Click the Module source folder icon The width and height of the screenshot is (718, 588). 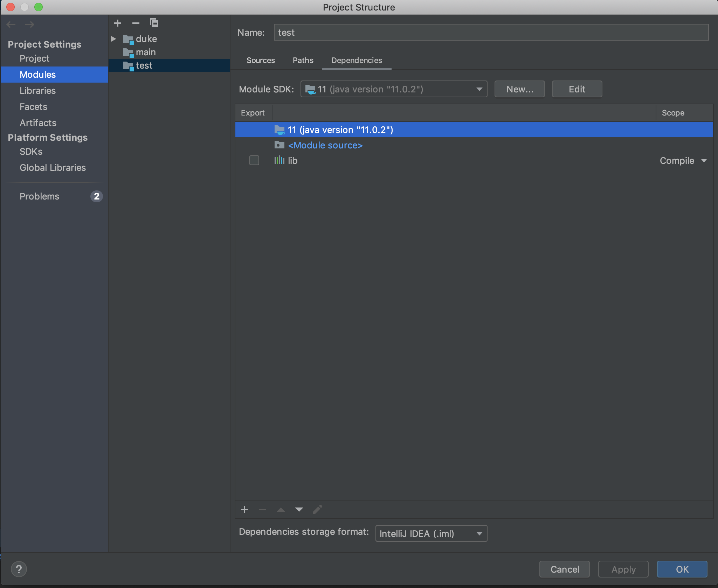tap(279, 145)
